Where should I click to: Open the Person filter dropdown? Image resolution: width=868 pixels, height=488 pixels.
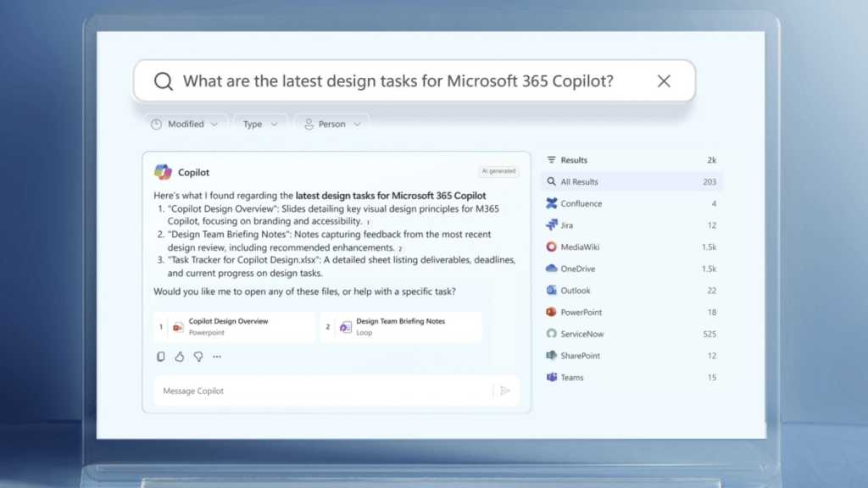[332, 124]
